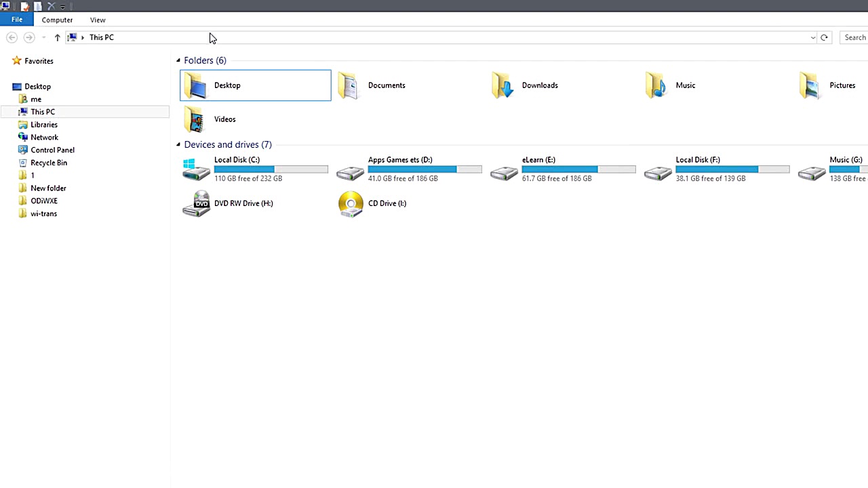This screenshot has width=868, height=488.
Task: Open the File menu
Action: [16, 20]
